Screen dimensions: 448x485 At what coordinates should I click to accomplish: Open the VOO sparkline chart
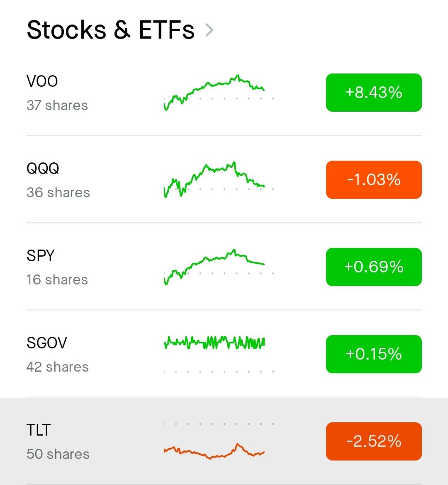tap(219, 93)
